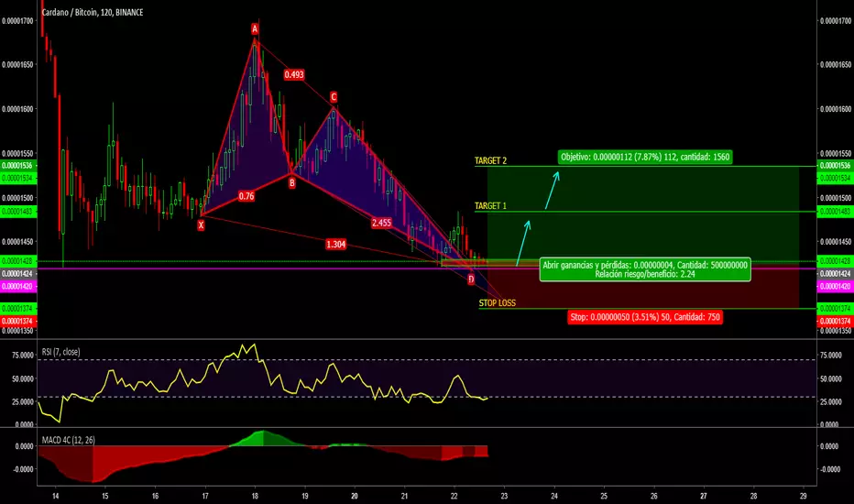Select the pattern point D label
Image resolution: width=854 pixels, height=504 pixels.
[471, 279]
